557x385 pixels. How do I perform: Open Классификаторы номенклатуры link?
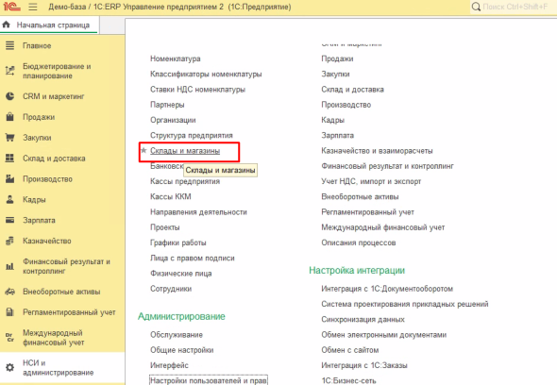click(x=206, y=74)
